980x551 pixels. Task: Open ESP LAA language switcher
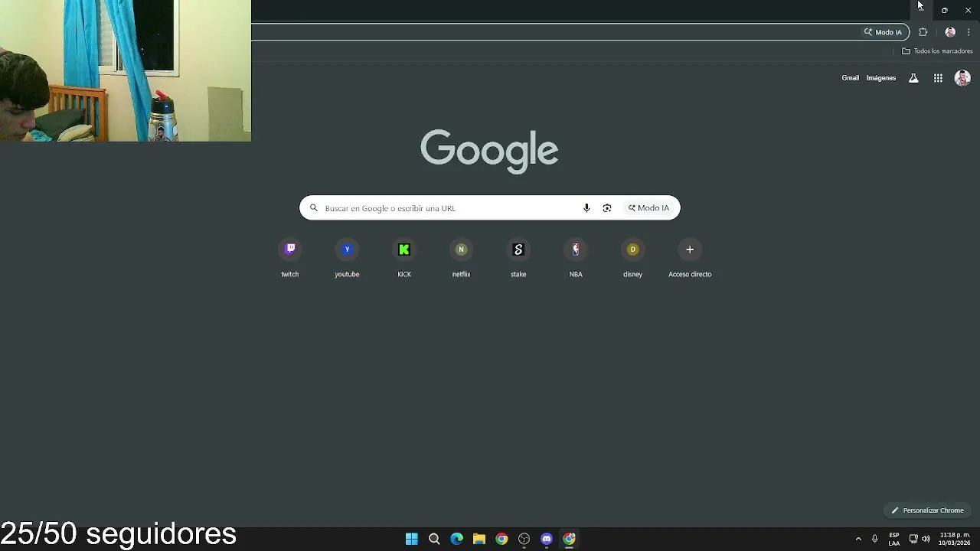click(x=893, y=539)
